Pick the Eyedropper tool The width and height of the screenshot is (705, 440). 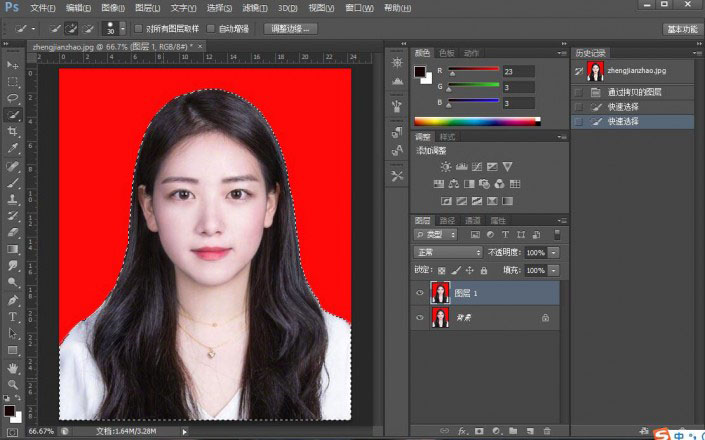click(x=13, y=149)
